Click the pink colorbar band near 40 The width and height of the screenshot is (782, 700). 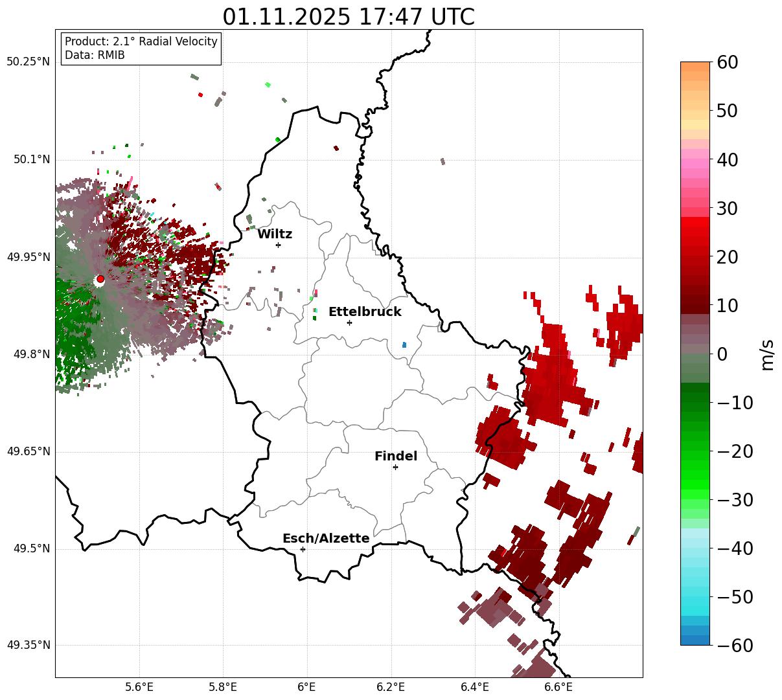(x=695, y=164)
